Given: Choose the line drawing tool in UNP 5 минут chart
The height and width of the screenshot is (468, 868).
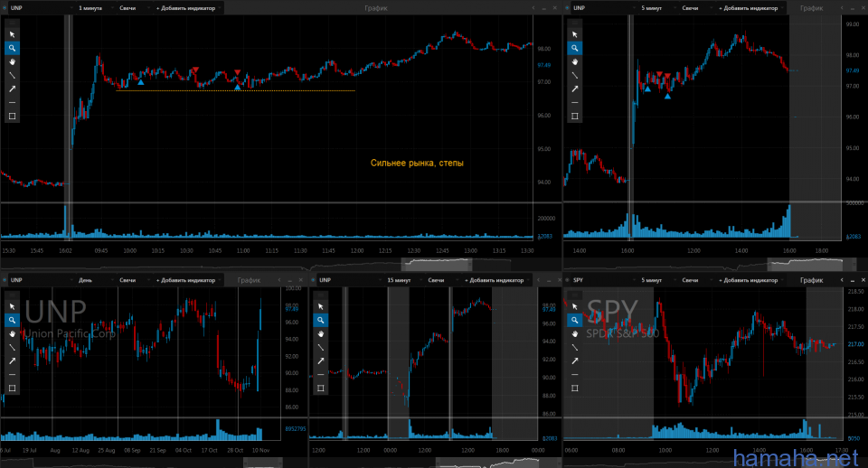Looking at the screenshot, I should click(575, 75).
